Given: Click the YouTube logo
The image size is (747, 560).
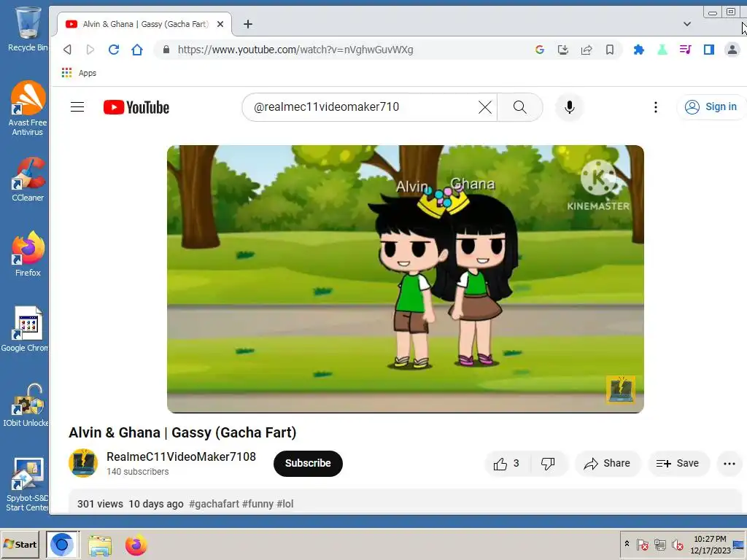Looking at the screenshot, I should 136,107.
